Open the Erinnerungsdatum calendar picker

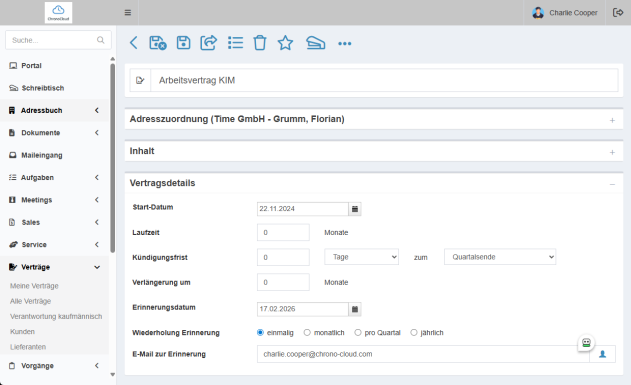(x=355, y=309)
